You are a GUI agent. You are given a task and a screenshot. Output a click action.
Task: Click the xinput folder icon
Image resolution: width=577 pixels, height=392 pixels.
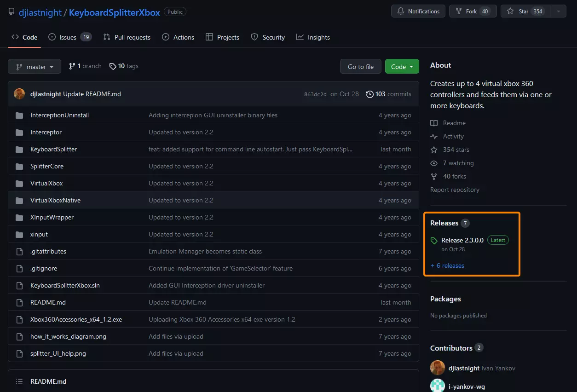(x=19, y=234)
